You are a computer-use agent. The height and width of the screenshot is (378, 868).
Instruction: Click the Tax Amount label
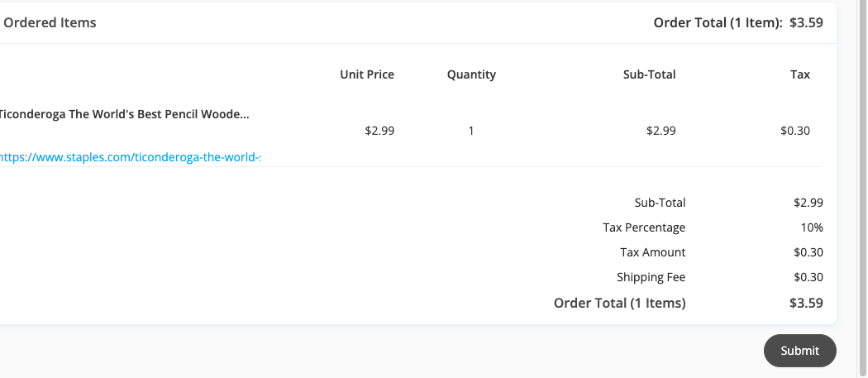(653, 253)
